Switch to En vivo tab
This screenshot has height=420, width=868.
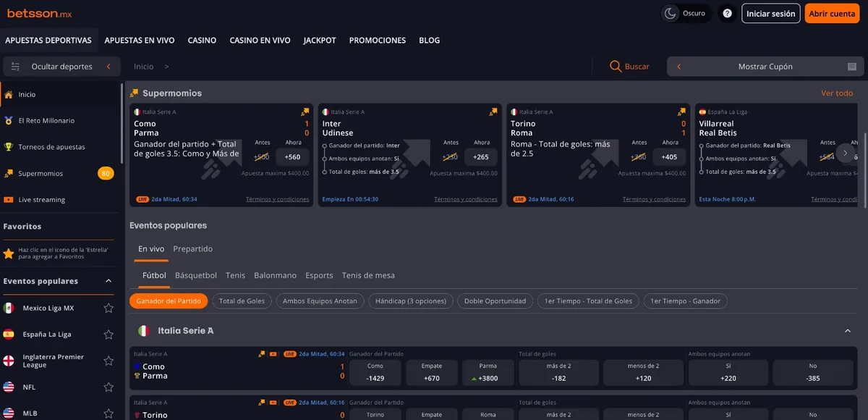[151, 249]
